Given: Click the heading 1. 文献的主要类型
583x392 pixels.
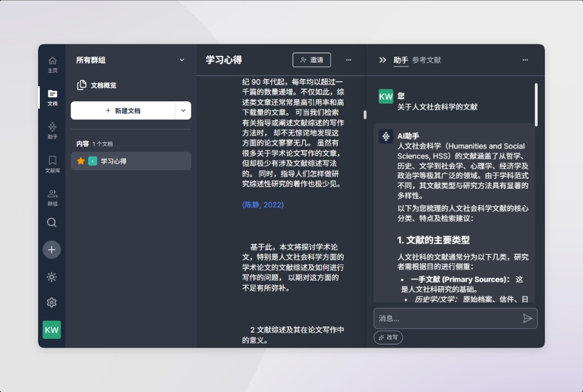Looking at the screenshot, I should coord(433,240).
